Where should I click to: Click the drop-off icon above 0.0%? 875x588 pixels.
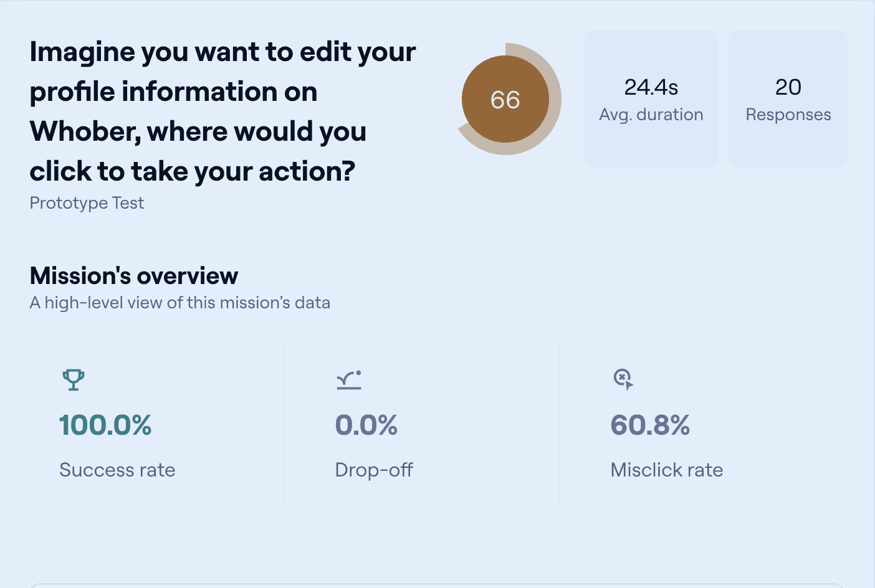coord(349,380)
